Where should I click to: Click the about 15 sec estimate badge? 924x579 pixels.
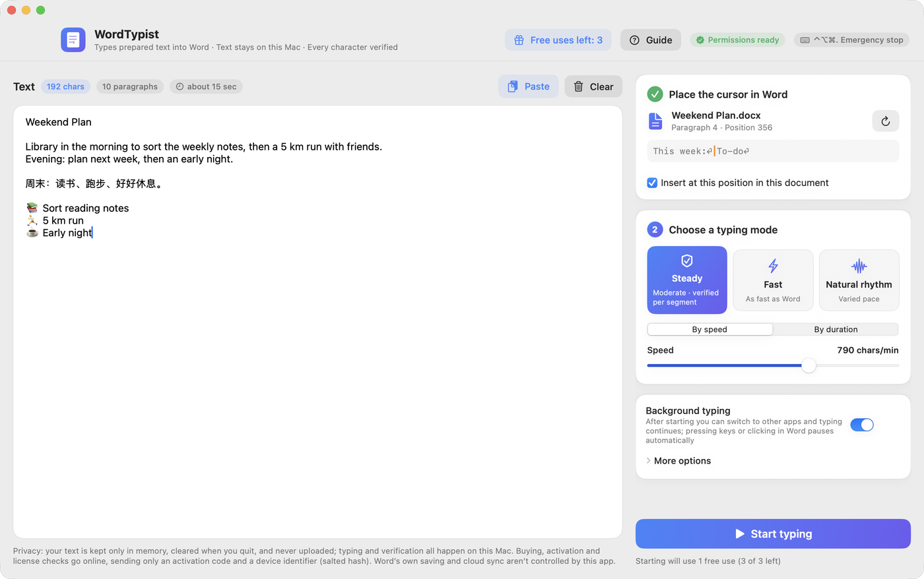click(x=206, y=86)
